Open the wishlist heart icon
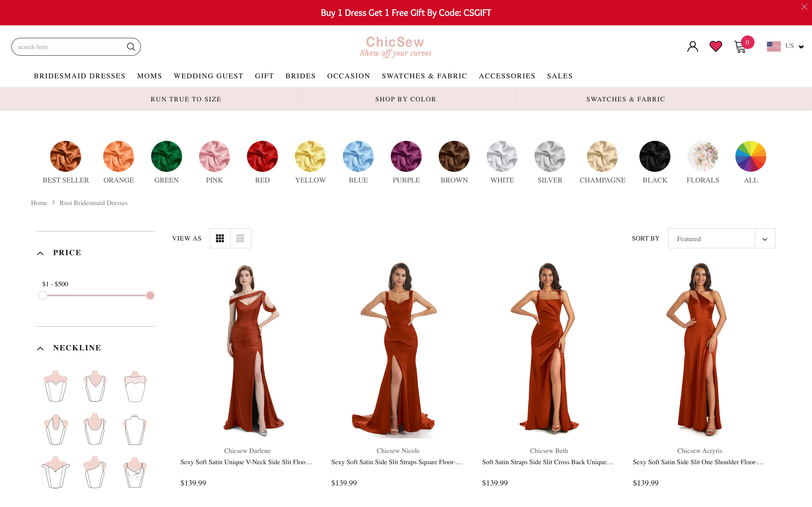 pyautogui.click(x=716, y=46)
